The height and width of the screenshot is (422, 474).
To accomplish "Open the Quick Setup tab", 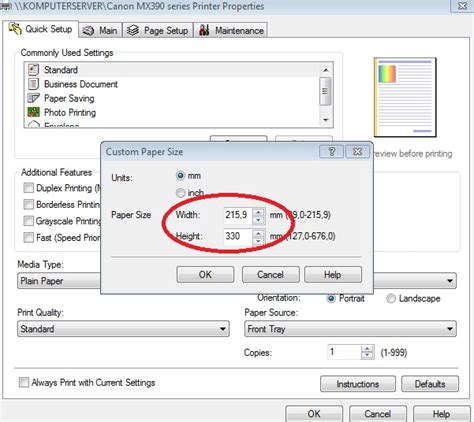I will click(41, 29).
